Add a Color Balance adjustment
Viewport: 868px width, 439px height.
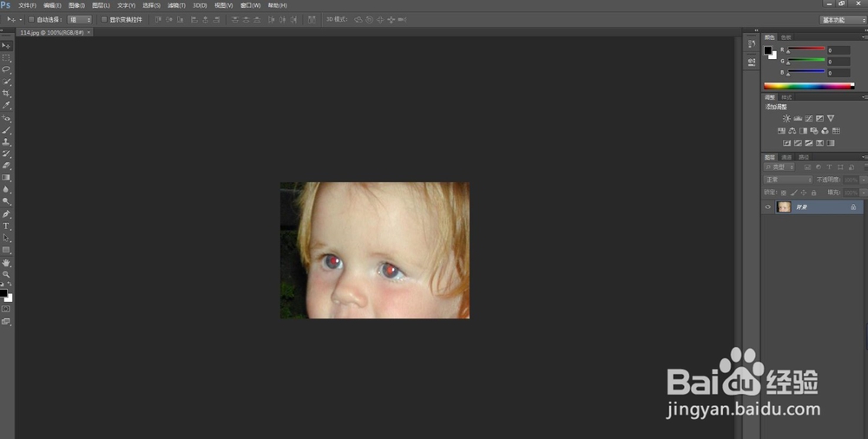pos(792,131)
